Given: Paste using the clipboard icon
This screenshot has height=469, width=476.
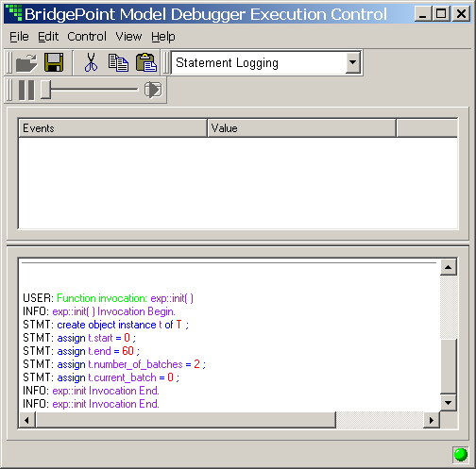Looking at the screenshot, I should [145, 62].
